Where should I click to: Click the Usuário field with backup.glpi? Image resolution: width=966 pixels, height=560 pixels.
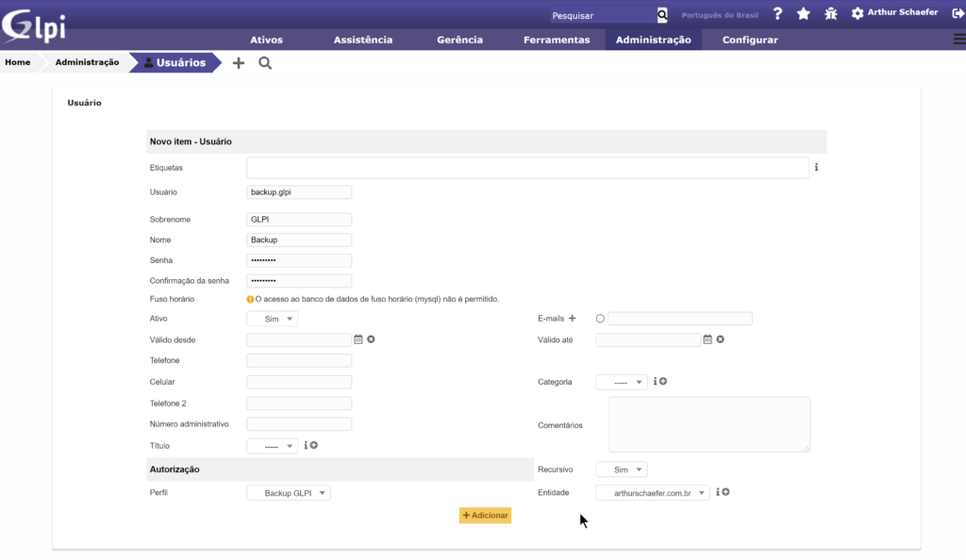click(x=299, y=192)
